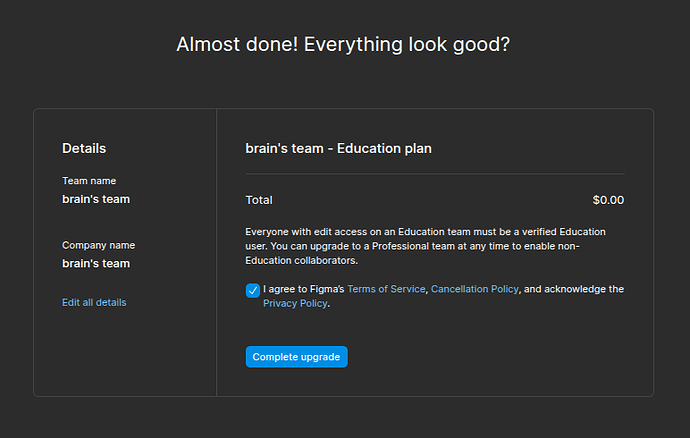Select the "brain's team" value under Company name
Image resolution: width=690 pixels, height=438 pixels.
tap(96, 264)
